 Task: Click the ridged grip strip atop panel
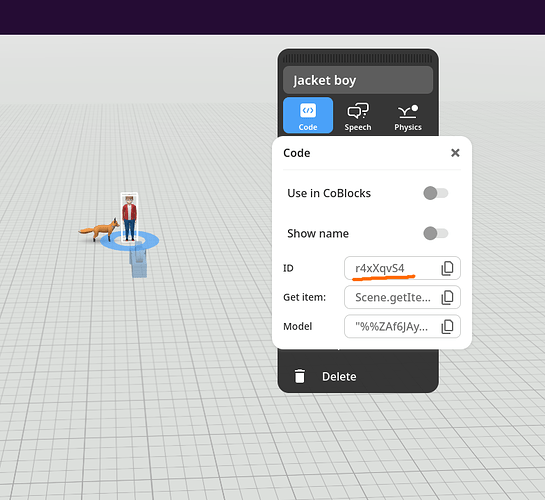coord(358,58)
